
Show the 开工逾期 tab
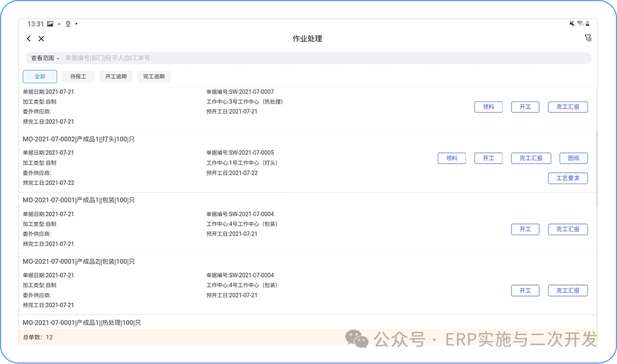(x=115, y=77)
